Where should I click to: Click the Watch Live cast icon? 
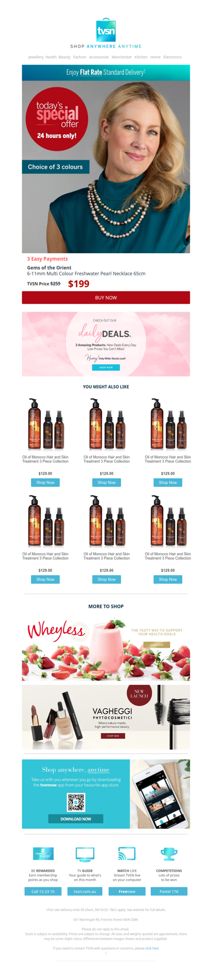(x=127, y=854)
